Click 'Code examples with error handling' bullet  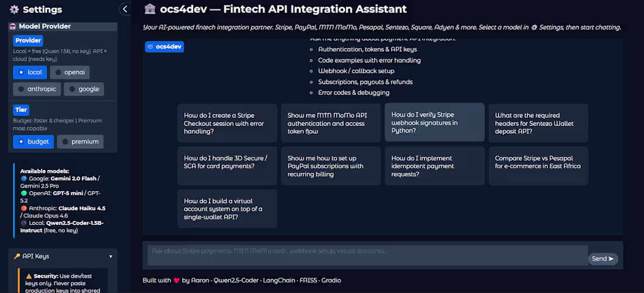coord(369,60)
